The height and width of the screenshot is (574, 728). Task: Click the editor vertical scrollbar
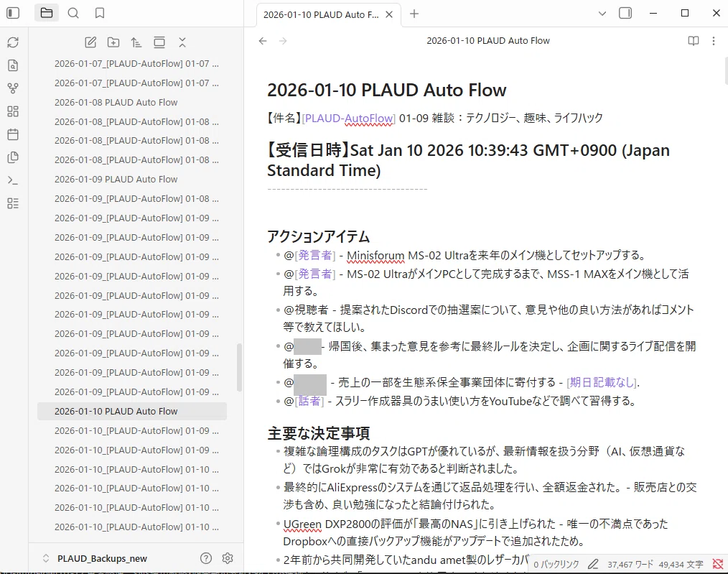726,70
